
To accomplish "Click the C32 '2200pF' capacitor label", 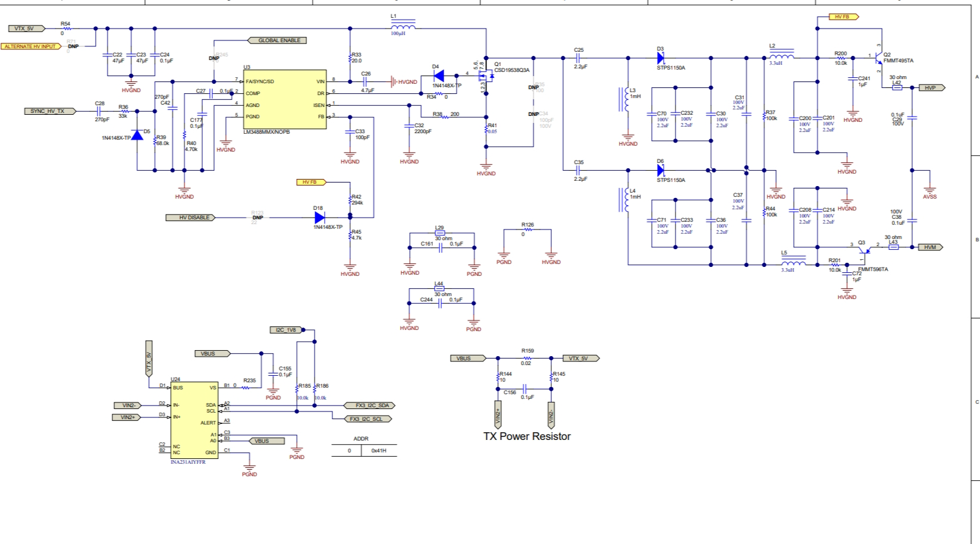I will 423,131.
